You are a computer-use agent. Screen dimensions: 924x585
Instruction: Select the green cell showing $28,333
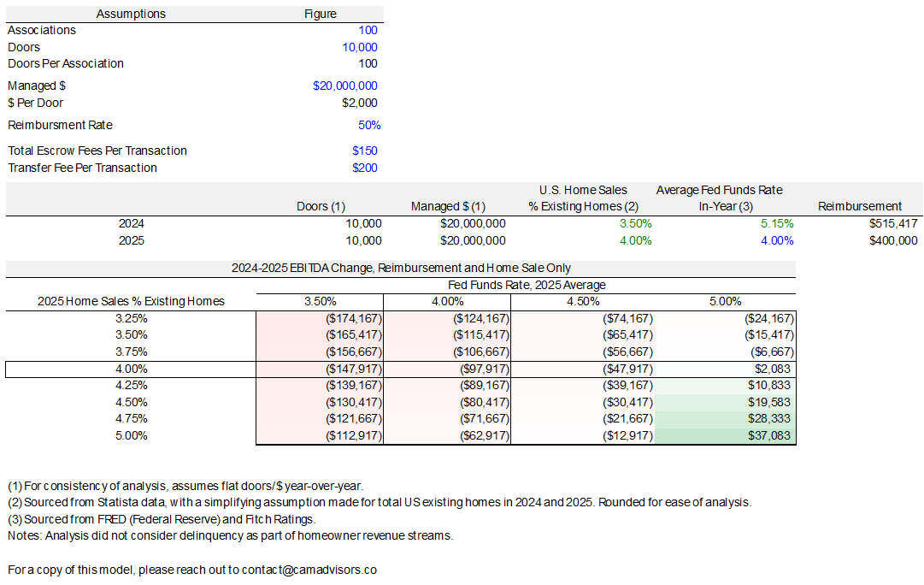[x=725, y=419]
